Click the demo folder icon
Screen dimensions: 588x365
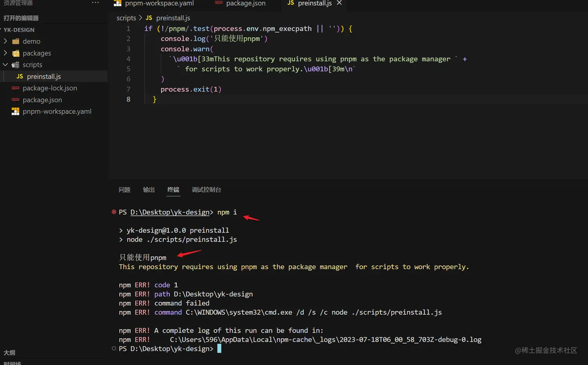pyautogui.click(x=16, y=41)
